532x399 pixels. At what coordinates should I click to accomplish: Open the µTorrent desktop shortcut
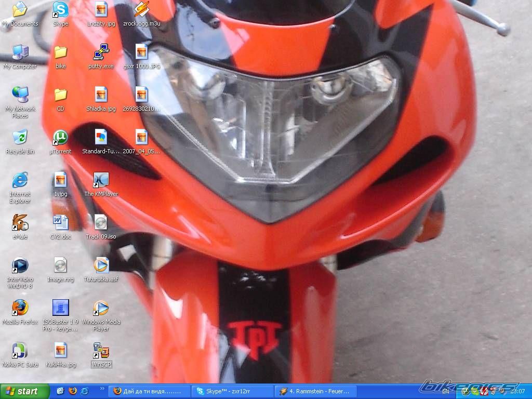(60, 138)
